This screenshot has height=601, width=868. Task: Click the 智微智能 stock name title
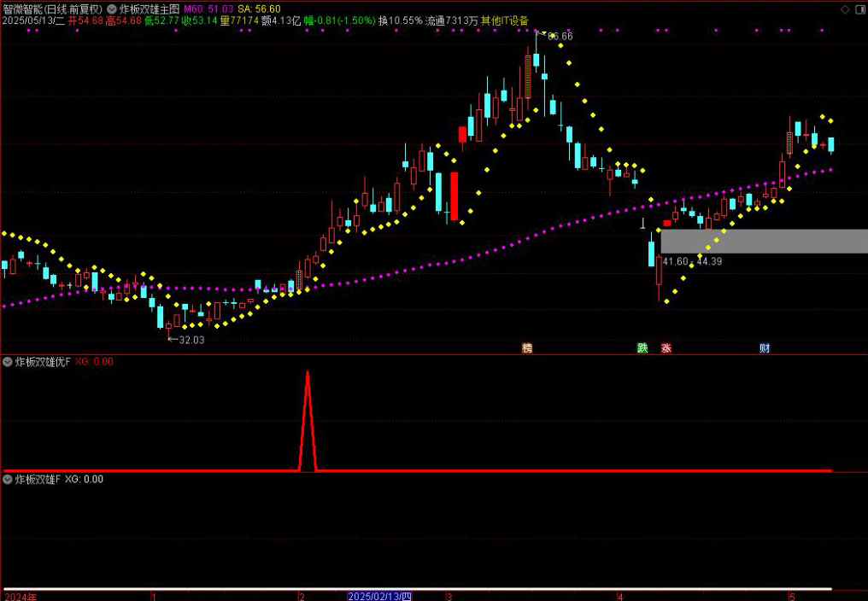(x=26, y=9)
